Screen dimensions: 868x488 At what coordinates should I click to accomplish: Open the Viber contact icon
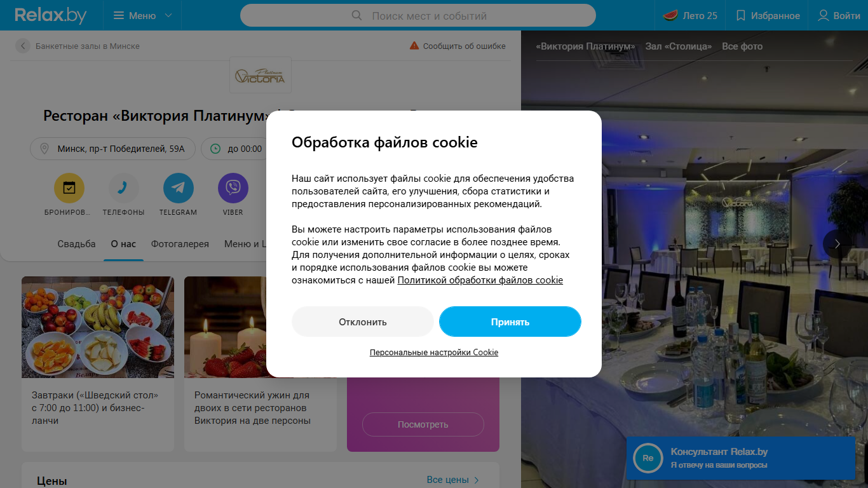(233, 188)
